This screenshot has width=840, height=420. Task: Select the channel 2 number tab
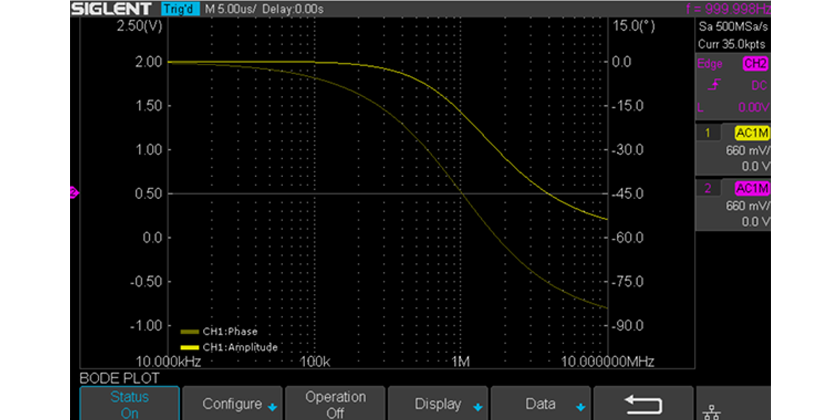click(710, 188)
